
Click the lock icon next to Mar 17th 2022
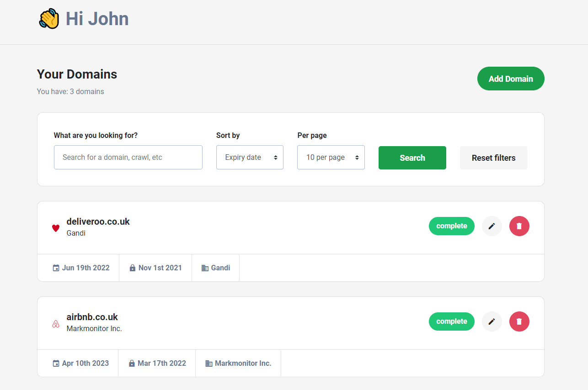[x=132, y=364]
